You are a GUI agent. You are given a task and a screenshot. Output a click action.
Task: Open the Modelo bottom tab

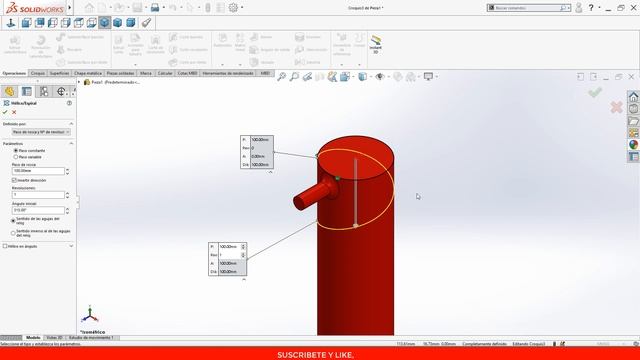pos(33,338)
